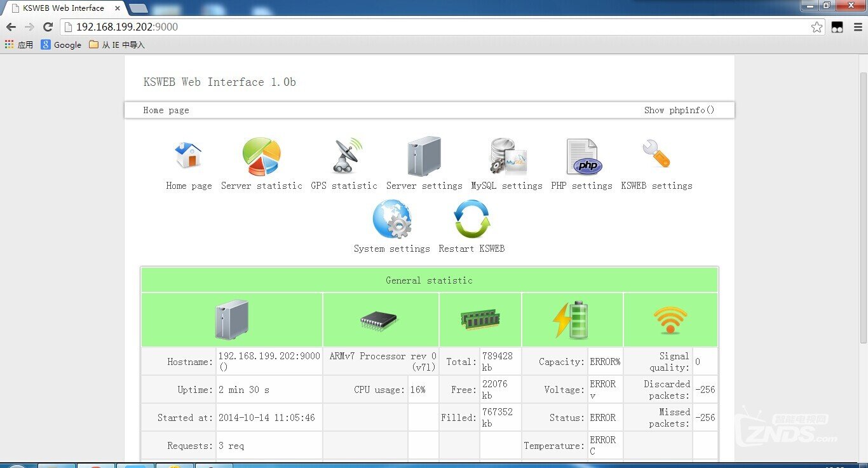This screenshot has width=868, height=468.
Task: Click the Hostname value 192.168.199.202:9000
Action: (269, 361)
